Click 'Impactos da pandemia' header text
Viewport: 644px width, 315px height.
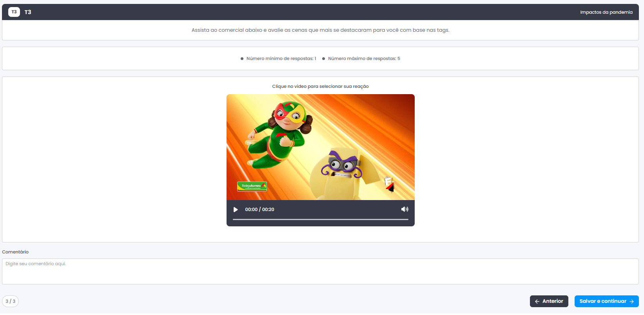tap(606, 12)
